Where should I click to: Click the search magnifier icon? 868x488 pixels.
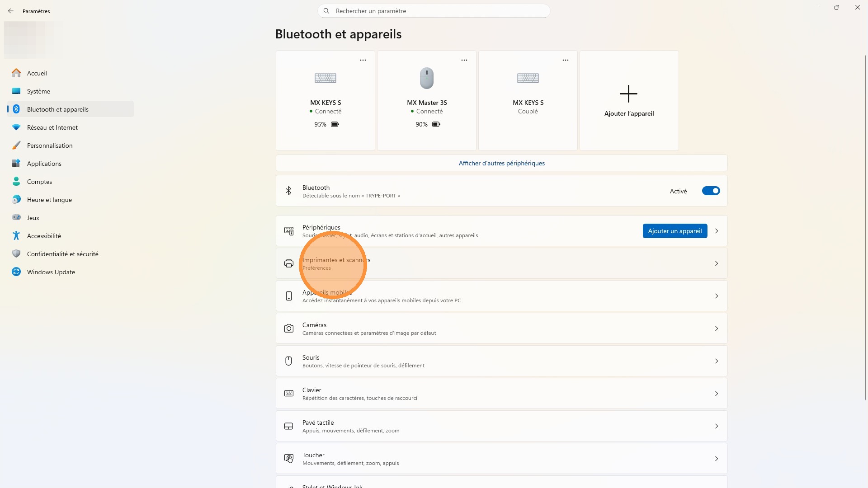coord(326,11)
